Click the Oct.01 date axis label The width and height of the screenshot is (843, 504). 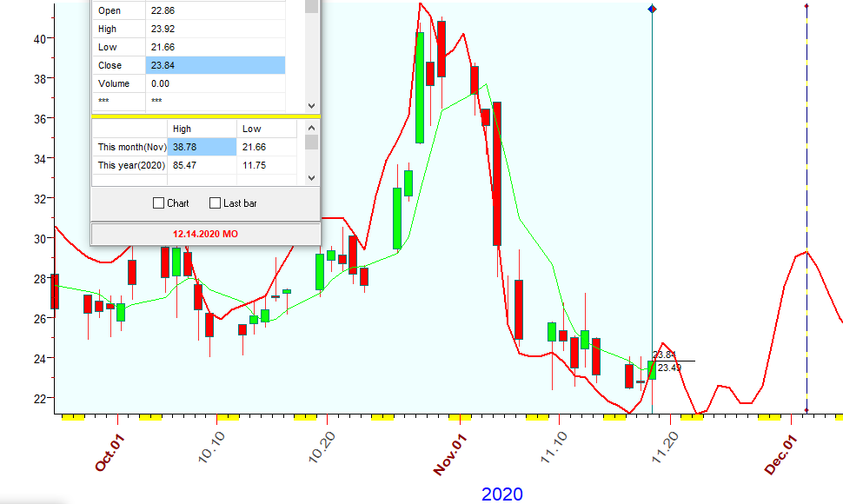pos(111,453)
